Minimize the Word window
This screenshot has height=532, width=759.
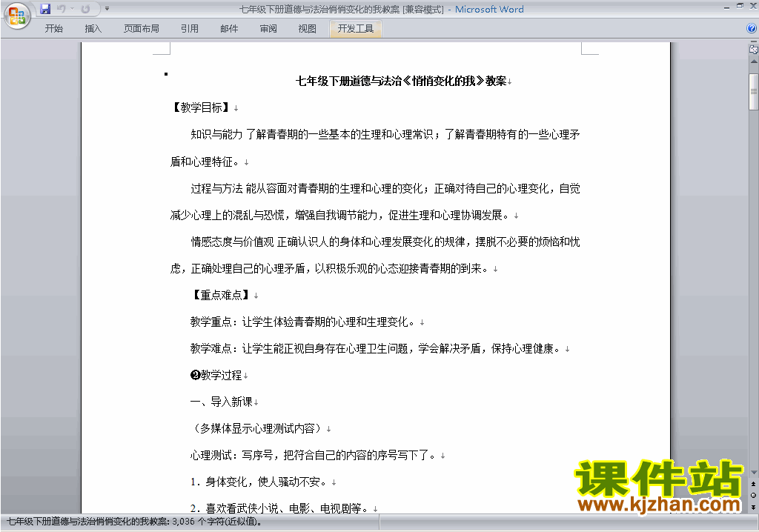[726, 7]
